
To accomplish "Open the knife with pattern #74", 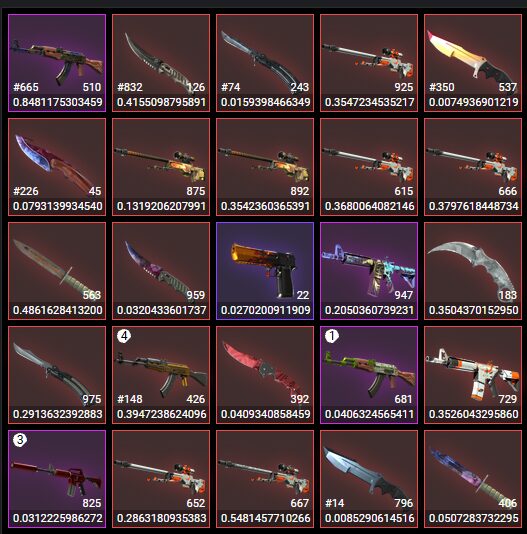I will [265, 63].
